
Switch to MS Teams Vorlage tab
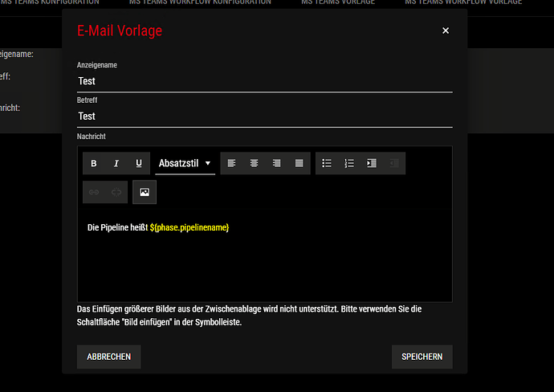tap(338, 2)
